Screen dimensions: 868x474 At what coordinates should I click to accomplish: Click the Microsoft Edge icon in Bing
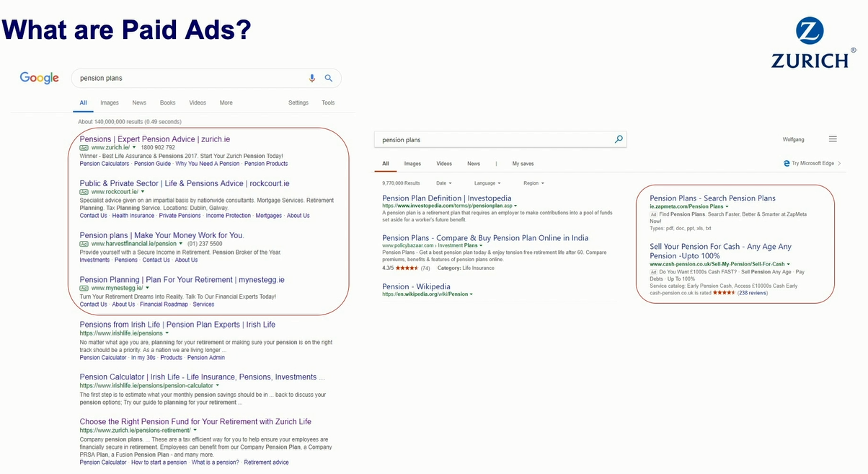pyautogui.click(x=787, y=164)
